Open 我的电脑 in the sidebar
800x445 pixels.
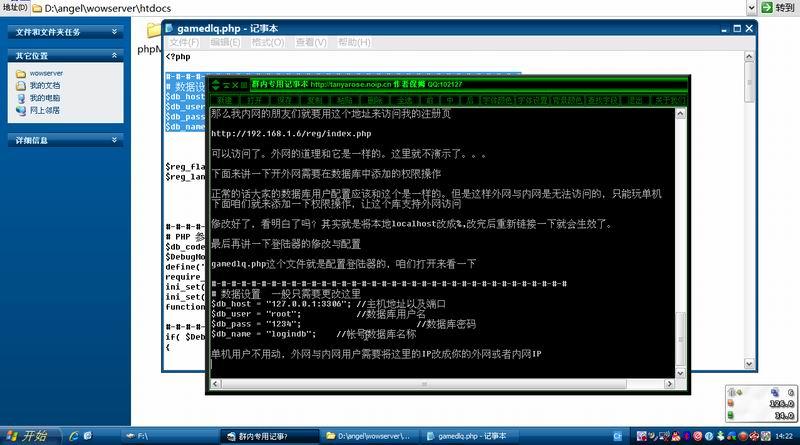(x=44, y=98)
